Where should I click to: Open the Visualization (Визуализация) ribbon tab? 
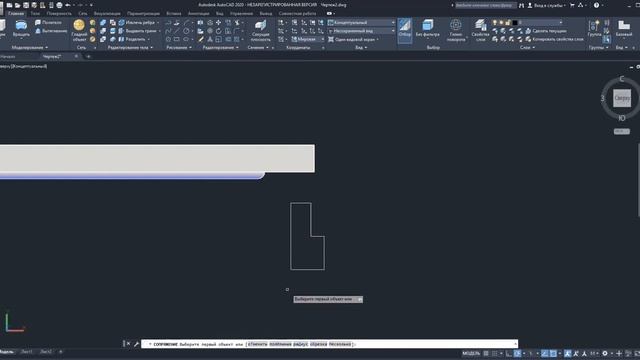[107, 13]
